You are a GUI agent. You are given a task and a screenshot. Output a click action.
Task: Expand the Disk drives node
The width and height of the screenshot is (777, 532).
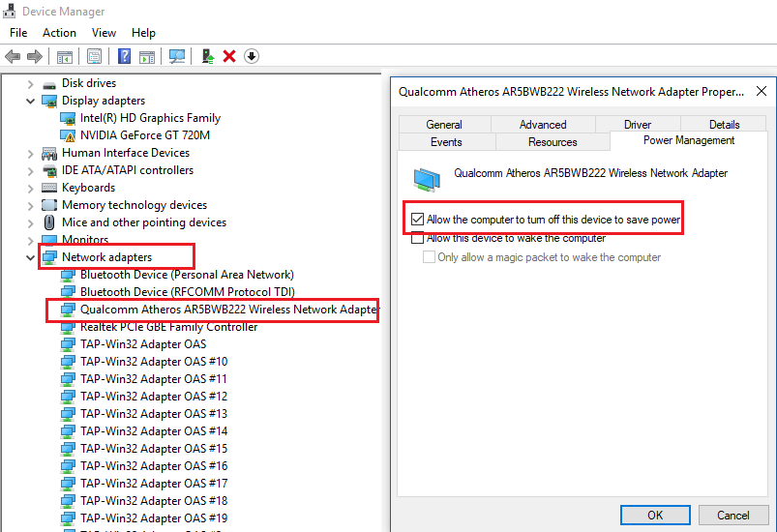point(30,84)
